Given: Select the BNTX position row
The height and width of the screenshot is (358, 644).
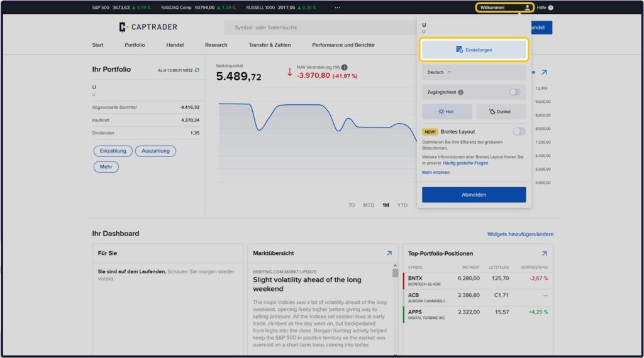Looking at the screenshot, I should (478, 281).
